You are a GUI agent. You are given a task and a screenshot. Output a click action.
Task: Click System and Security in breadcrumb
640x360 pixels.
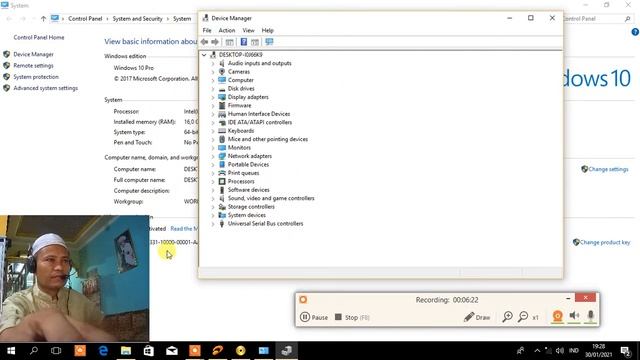(138, 19)
